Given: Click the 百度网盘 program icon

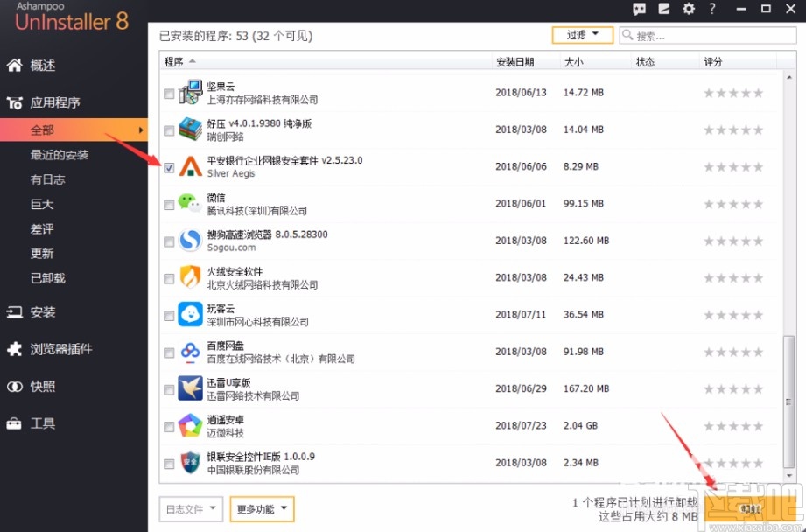Looking at the screenshot, I should click(190, 352).
